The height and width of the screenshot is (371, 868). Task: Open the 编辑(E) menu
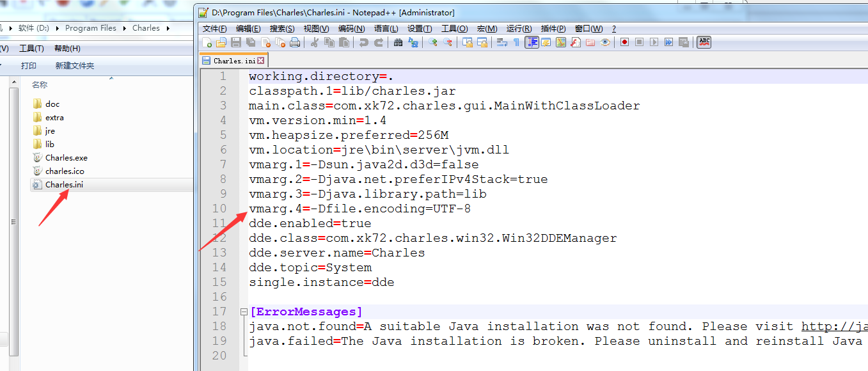pos(248,29)
